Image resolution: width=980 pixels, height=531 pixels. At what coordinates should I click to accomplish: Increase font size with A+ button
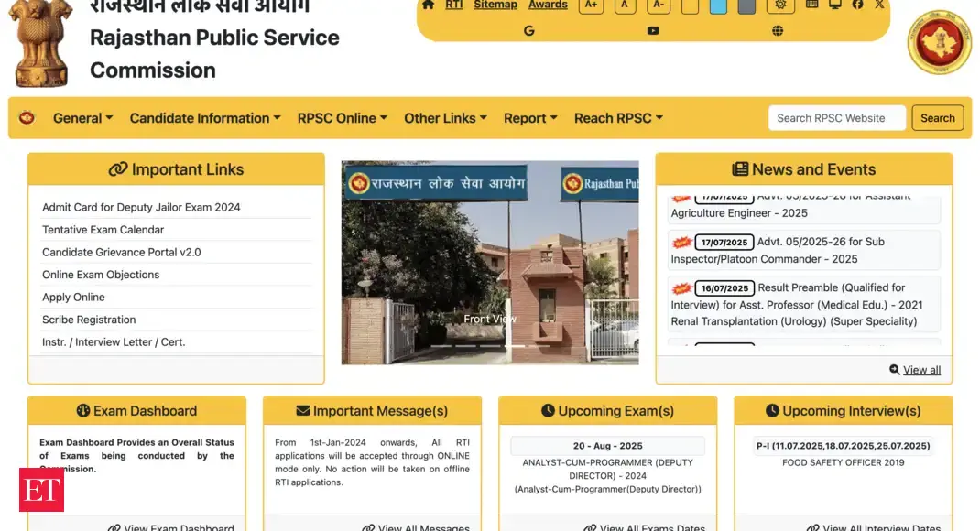tap(591, 5)
